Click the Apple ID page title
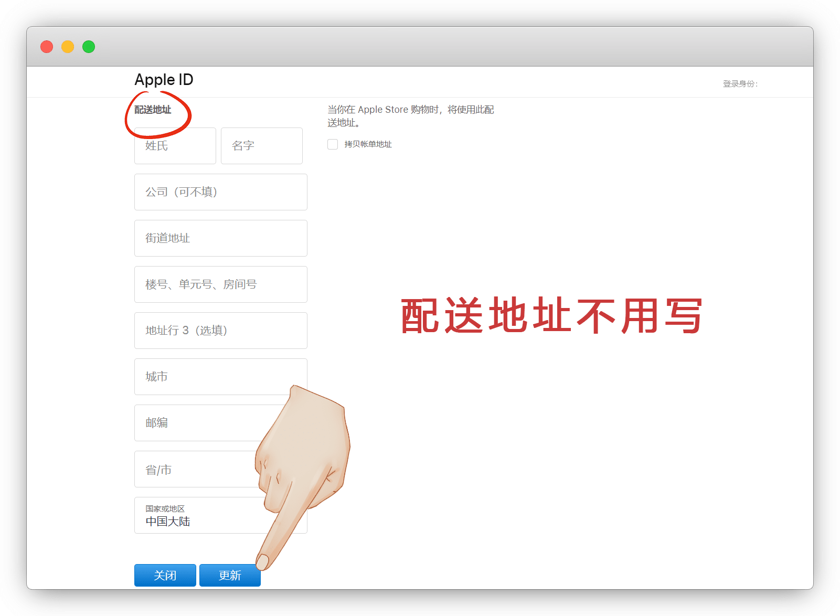The height and width of the screenshot is (616, 840). coord(164,80)
